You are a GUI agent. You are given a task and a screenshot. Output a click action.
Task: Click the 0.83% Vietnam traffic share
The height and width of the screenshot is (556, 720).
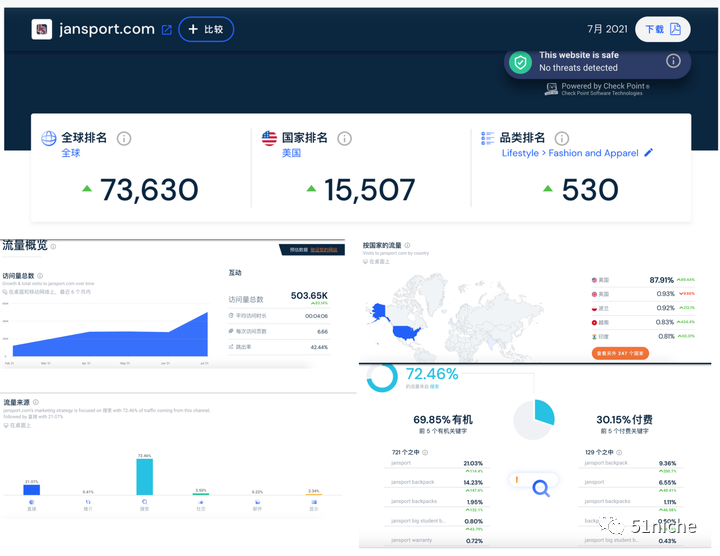pos(665,322)
